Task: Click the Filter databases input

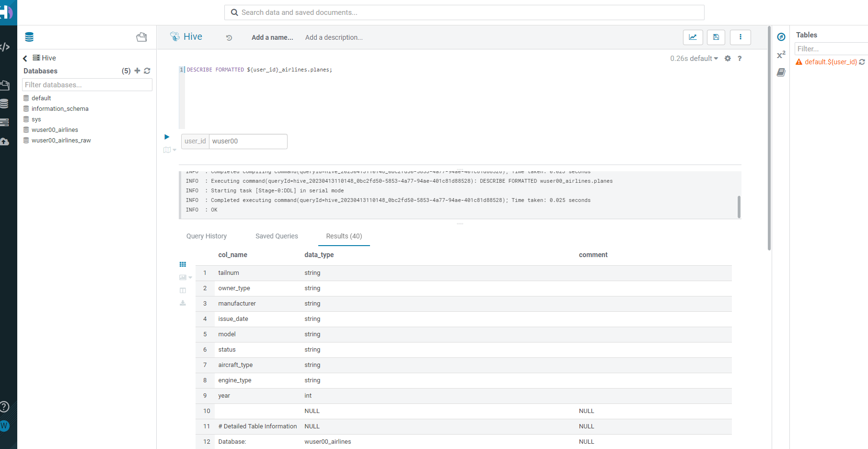Action: click(x=87, y=85)
